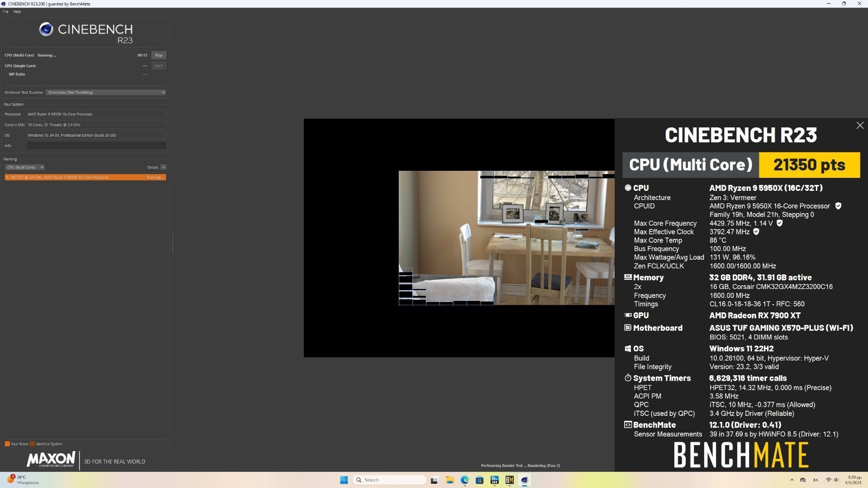This screenshot has width=868, height=488.
Task: Click the Wi-Fi icon in the system tray
Action: 828,480
